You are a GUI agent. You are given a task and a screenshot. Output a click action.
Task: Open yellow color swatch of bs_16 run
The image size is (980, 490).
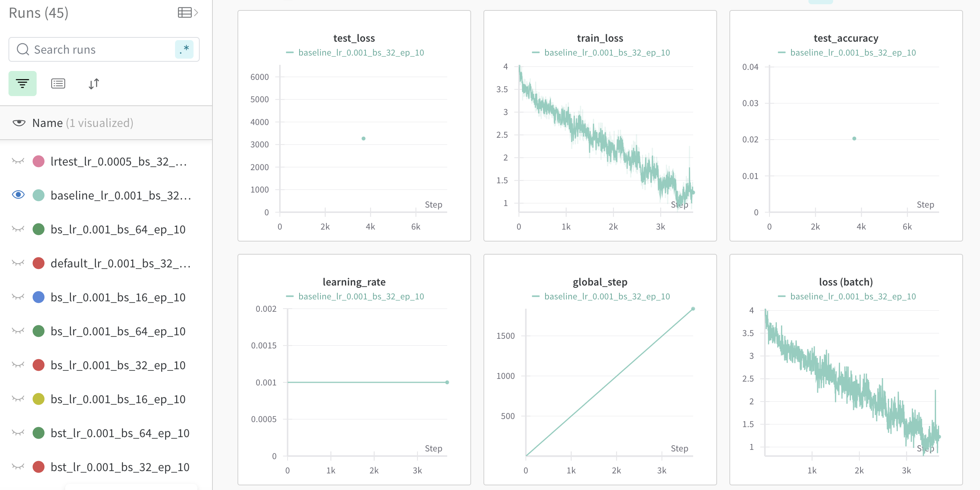[39, 399]
